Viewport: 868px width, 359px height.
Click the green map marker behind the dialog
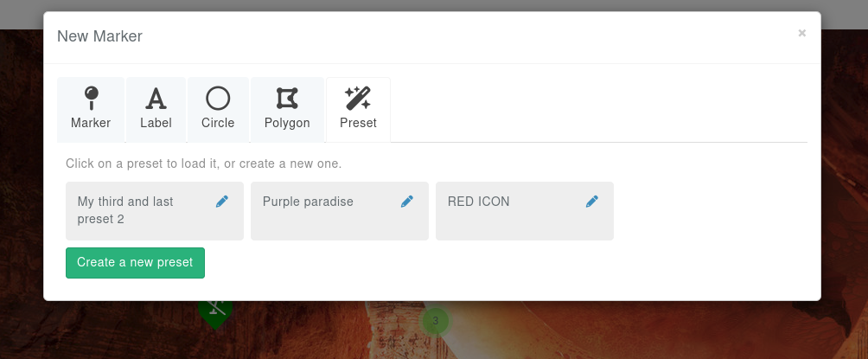pos(214,312)
